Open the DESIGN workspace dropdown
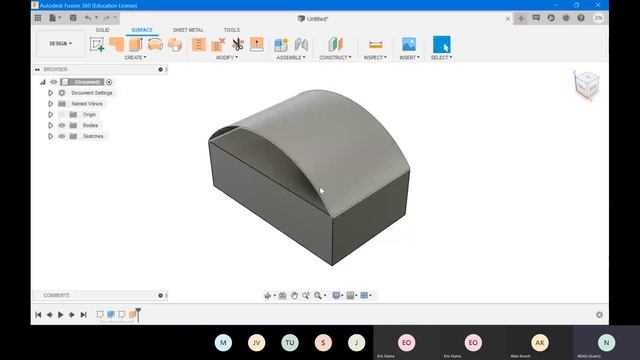 tap(60, 44)
